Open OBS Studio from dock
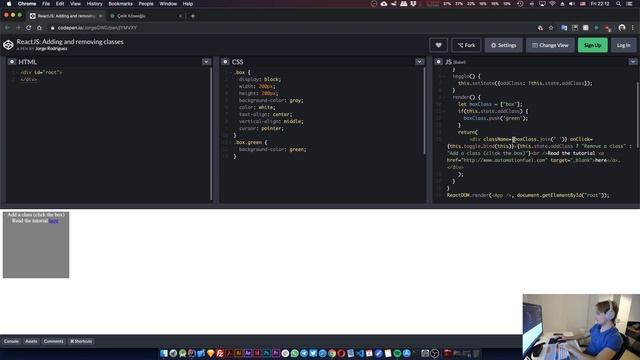Viewport: 640px width, 360px height. click(x=435, y=353)
